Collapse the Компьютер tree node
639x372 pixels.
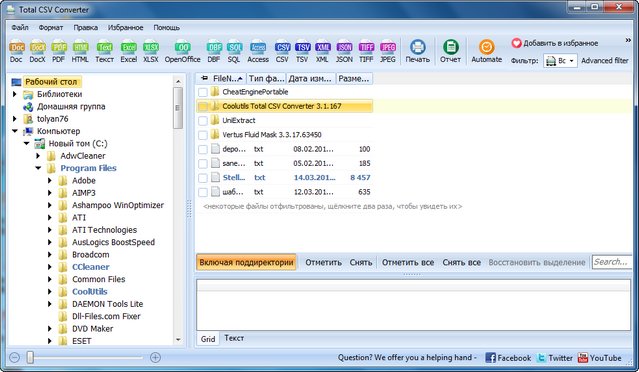click(15, 131)
